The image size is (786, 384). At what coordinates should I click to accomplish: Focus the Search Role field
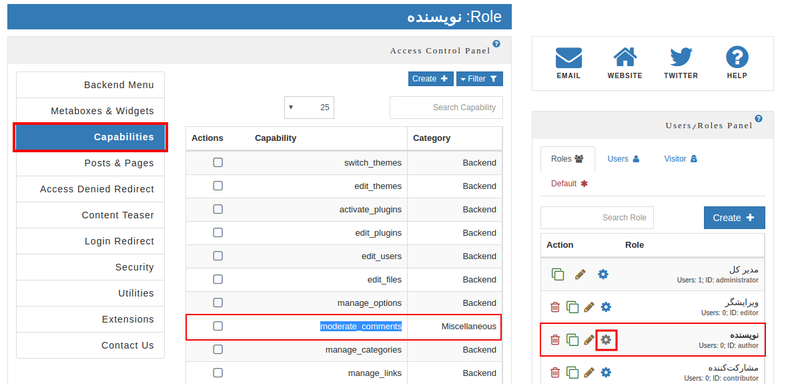pos(597,218)
